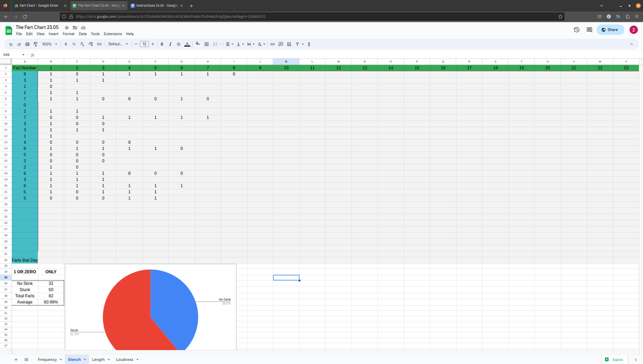Print the spreadsheet via printer icon
643x364 pixels.
pyautogui.click(x=27, y=44)
